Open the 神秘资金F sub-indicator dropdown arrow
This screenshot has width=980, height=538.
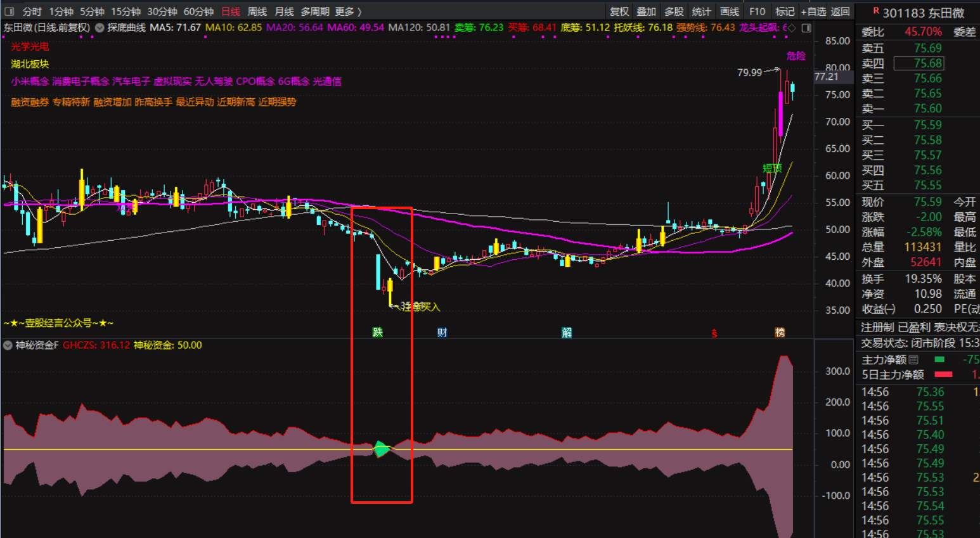pyautogui.click(x=8, y=345)
